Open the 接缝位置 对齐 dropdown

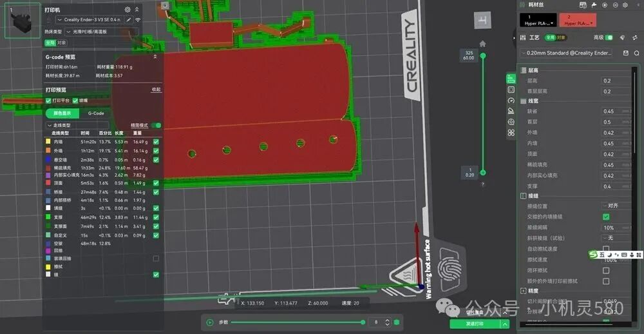(617, 205)
